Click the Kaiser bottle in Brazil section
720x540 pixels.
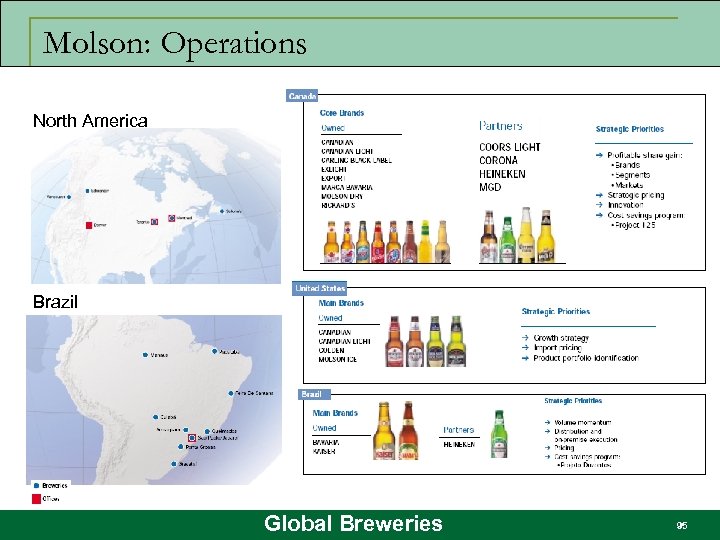click(384, 430)
